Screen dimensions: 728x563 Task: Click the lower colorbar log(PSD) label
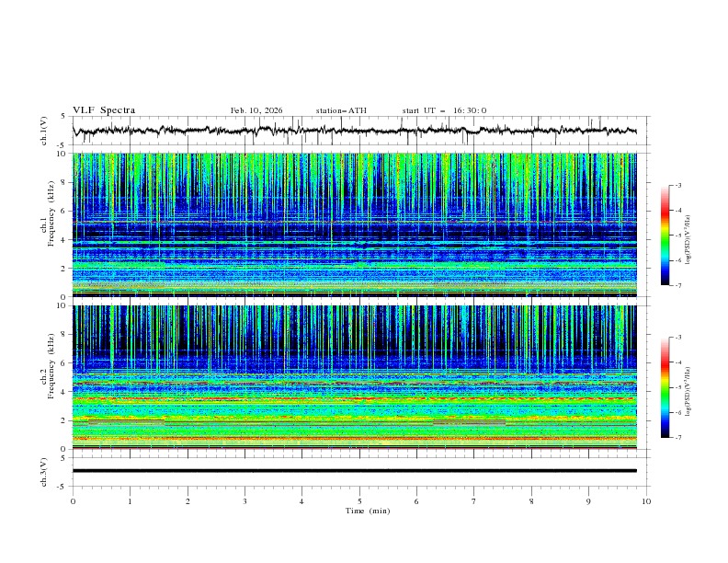[x=688, y=392]
